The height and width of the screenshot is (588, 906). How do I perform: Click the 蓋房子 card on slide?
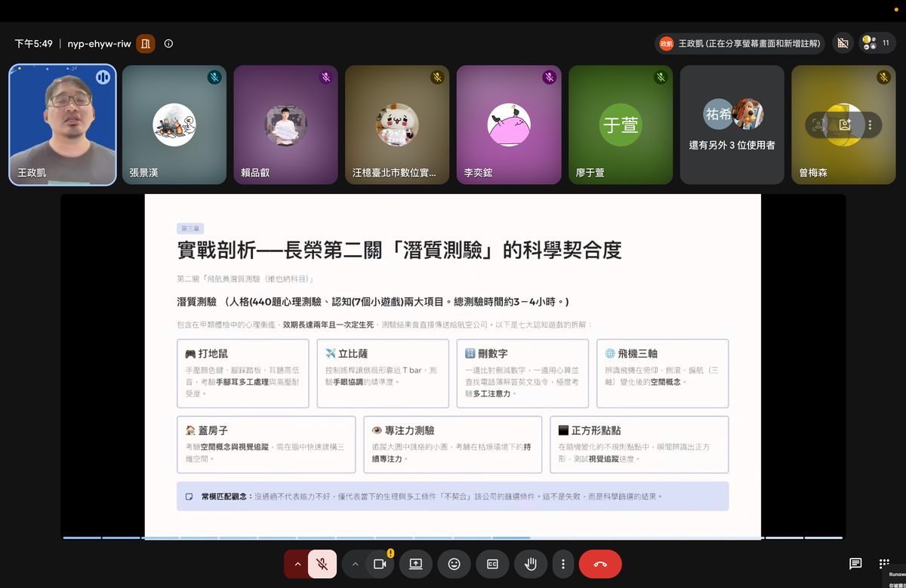point(267,445)
